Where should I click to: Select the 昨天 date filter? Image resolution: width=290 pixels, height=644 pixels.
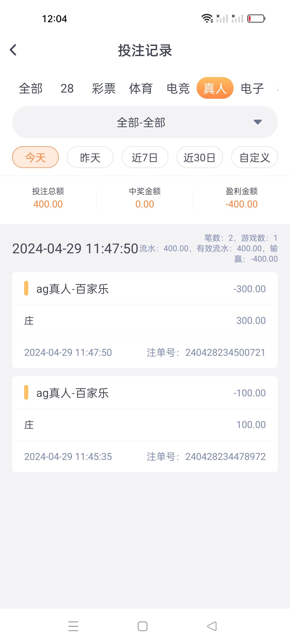[90, 157]
